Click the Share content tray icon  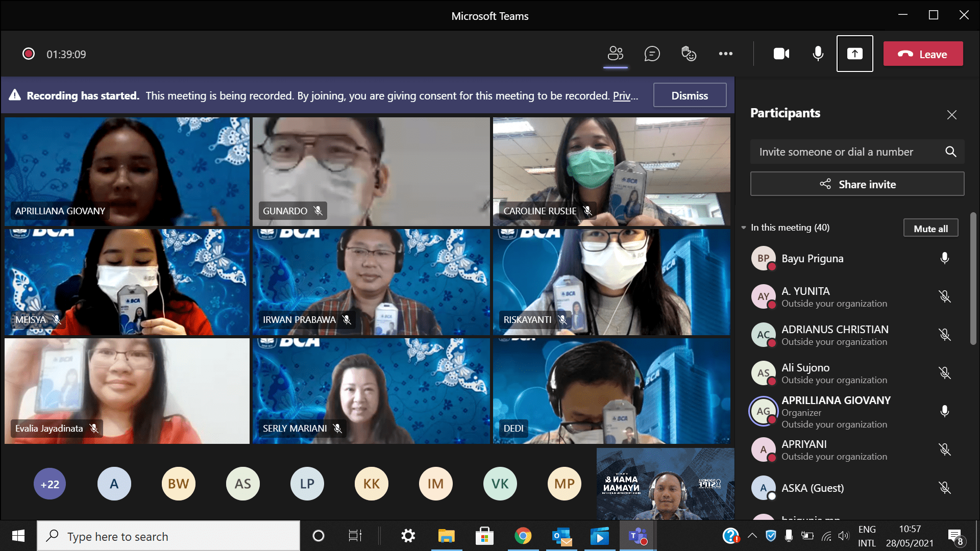(854, 54)
